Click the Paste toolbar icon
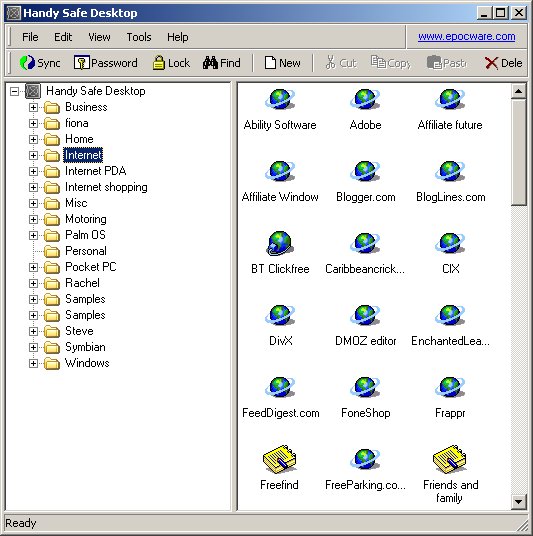This screenshot has height=536, width=533. (435, 63)
